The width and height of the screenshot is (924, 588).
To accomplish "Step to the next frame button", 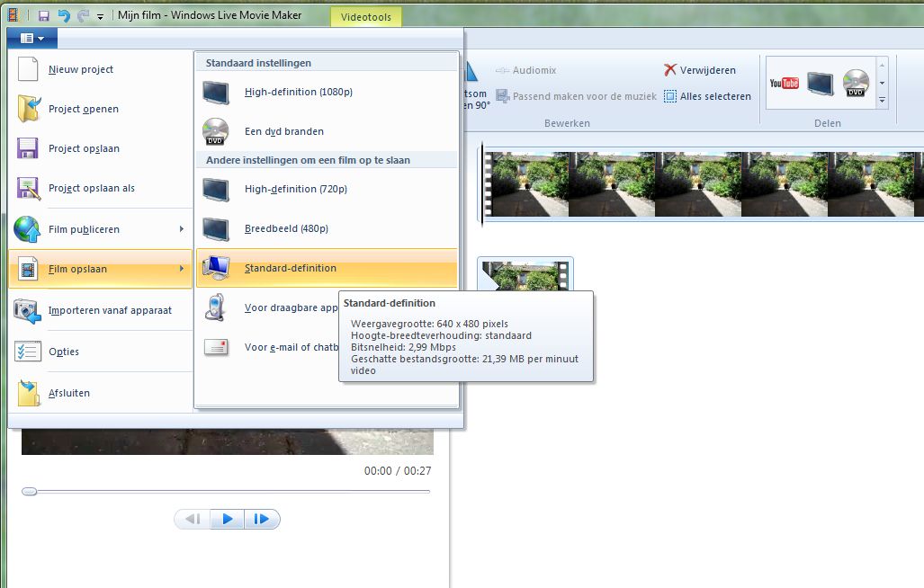I will 262,519.
